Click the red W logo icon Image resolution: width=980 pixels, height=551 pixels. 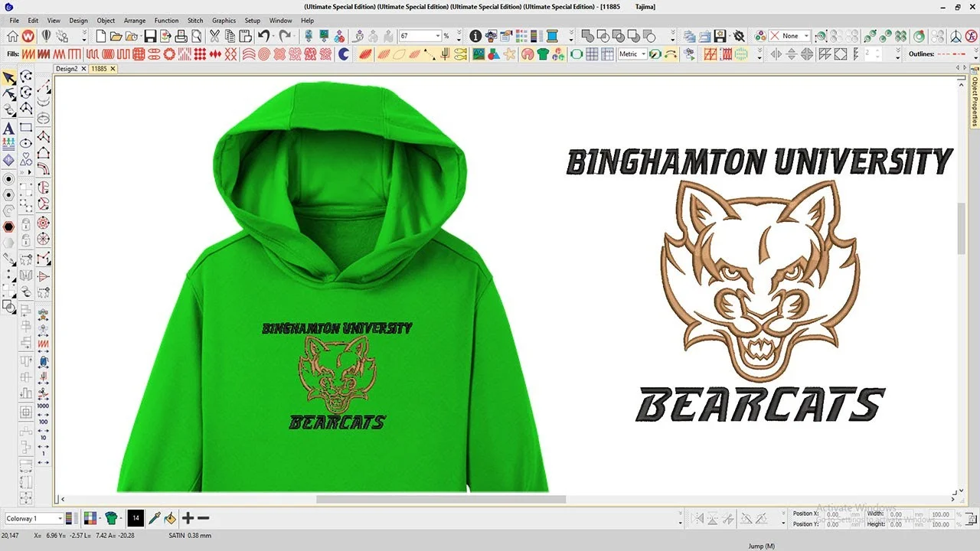[x=28, y=36]
